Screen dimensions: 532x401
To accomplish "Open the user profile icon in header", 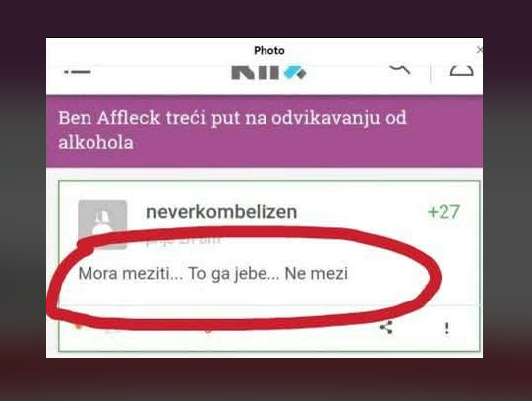I will pos(461,71).
